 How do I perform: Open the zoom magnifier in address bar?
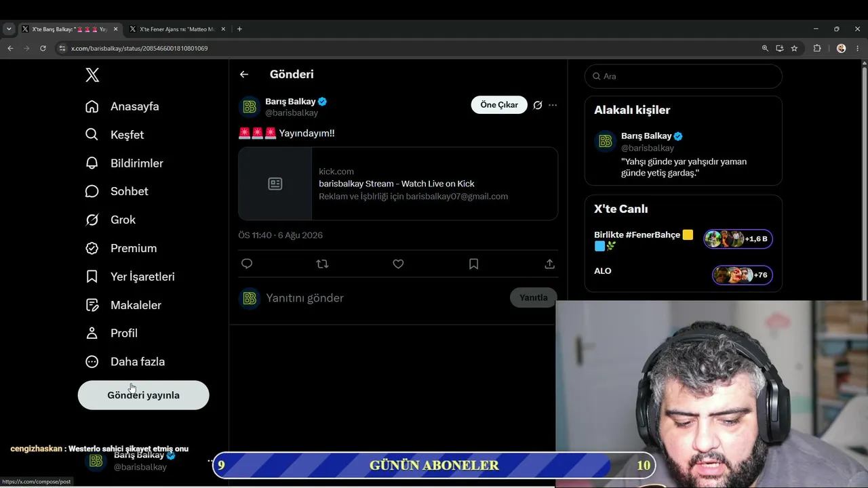click(765, 48)
